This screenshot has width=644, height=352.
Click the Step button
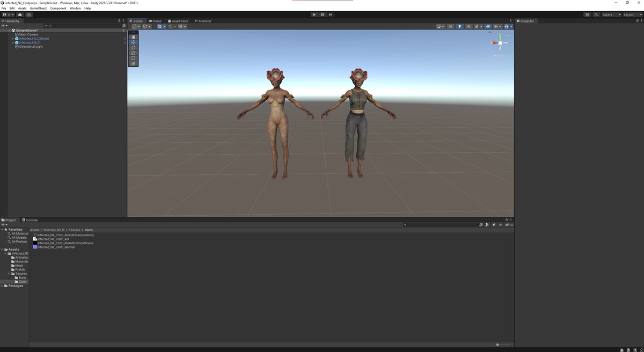(x=331, y=14)
